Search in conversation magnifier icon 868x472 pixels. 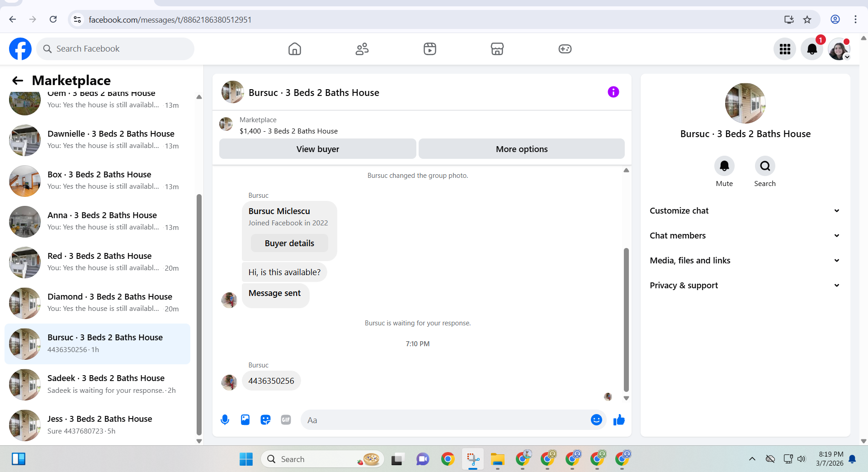(x=765, y=166)
